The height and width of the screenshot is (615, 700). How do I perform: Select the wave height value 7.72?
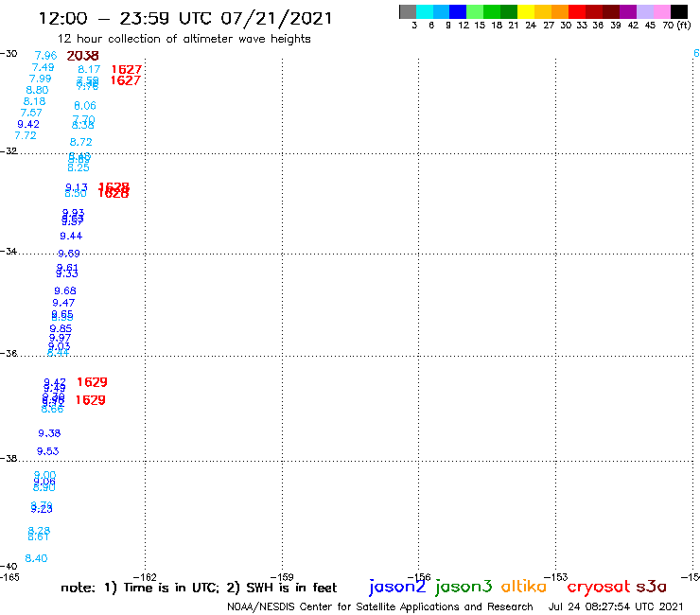tap(26, 135)
